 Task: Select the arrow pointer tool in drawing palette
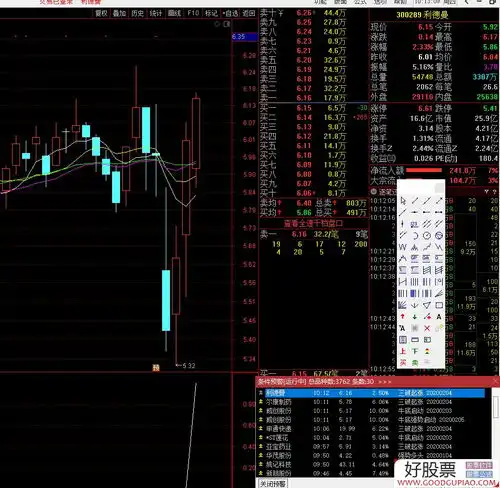point(403,201)
